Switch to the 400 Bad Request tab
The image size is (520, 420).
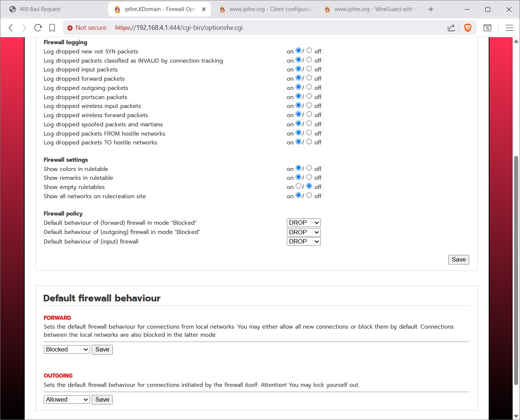[48, 9]
